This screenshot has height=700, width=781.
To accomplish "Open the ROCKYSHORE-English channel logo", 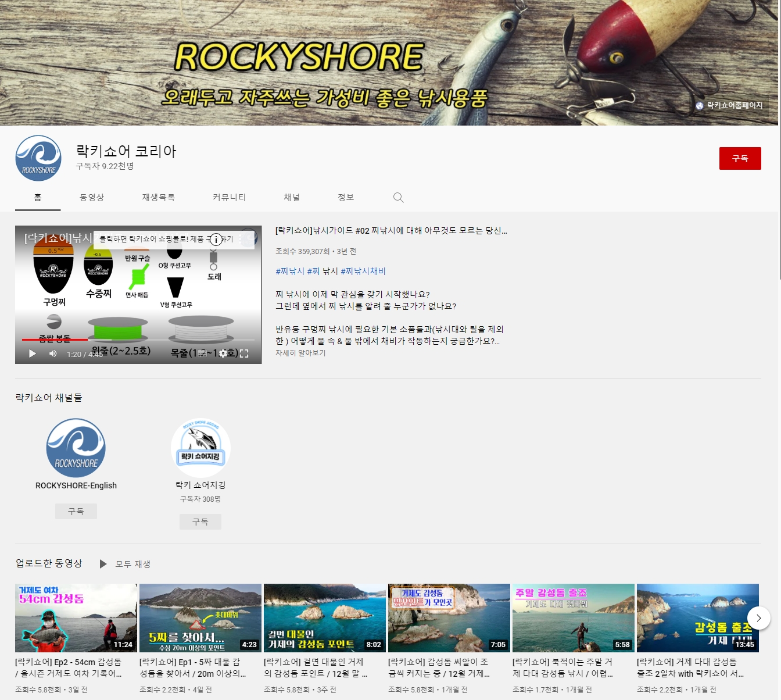I will [x=76, y=448].
